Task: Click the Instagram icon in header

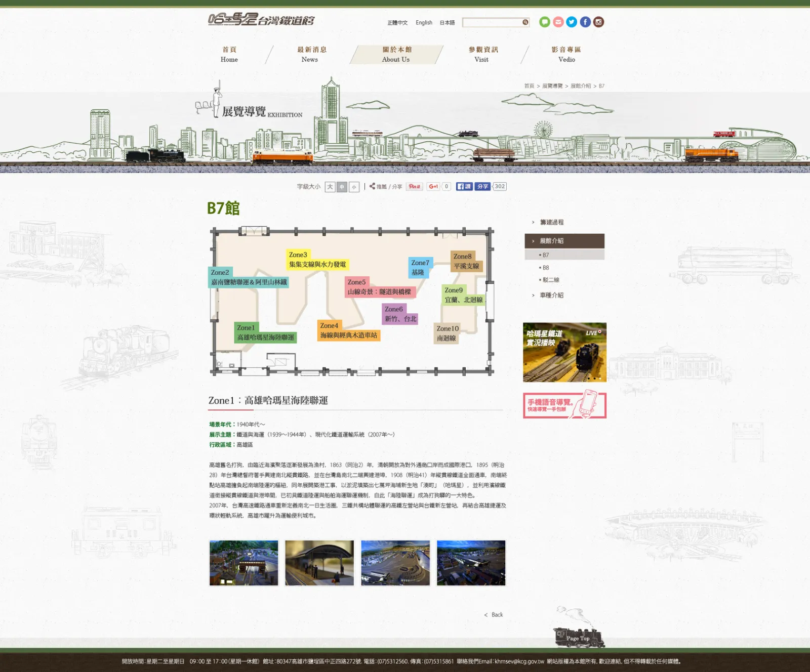Action: pos(598,22)
